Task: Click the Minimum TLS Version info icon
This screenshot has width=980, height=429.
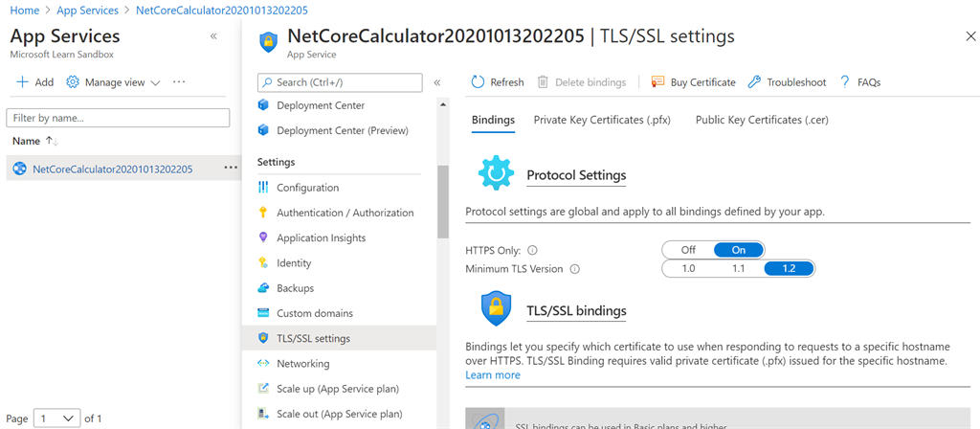Action: pos(575,269)
